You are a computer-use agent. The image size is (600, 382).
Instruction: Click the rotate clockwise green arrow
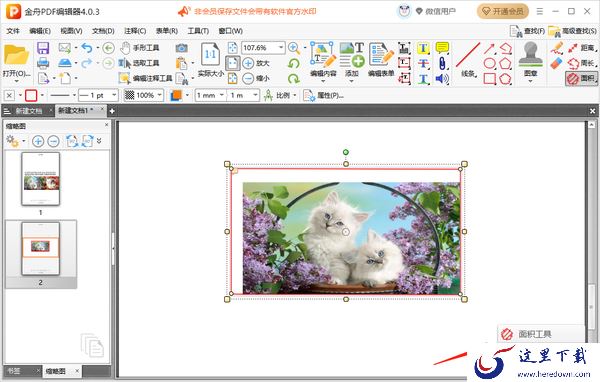(x=293, y=79)
